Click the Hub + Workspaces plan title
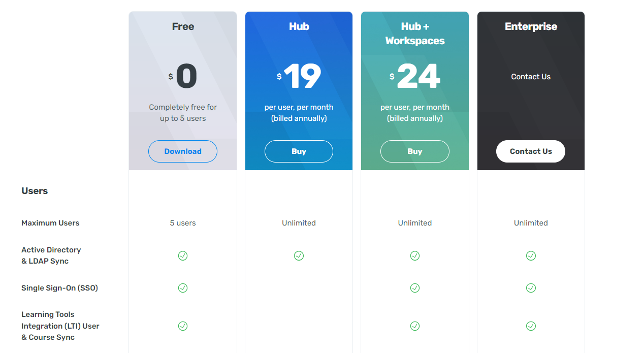 pos(415,34)
